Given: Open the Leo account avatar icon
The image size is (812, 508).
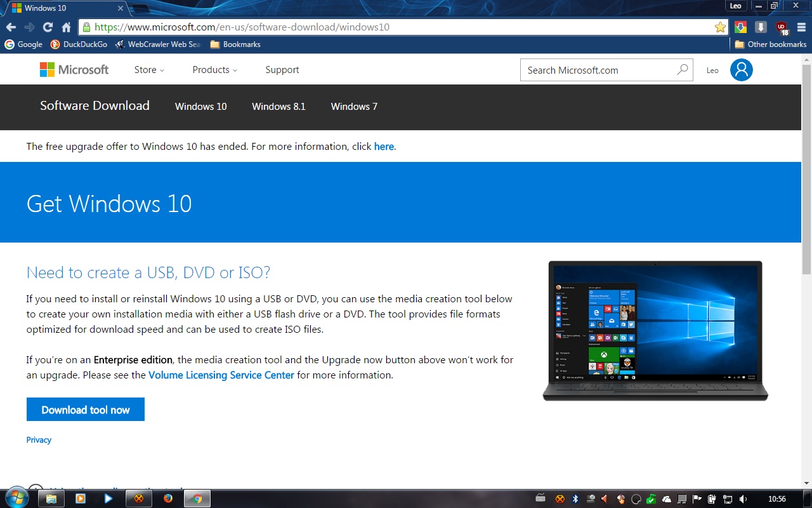Looking at the screenshot, I should tap(741, 70).
